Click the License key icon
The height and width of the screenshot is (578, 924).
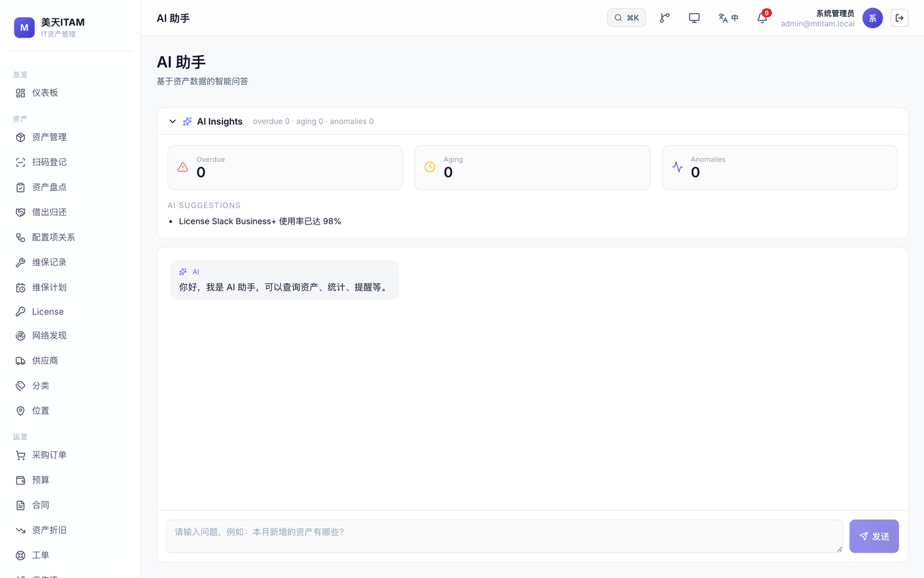point(20,312)
